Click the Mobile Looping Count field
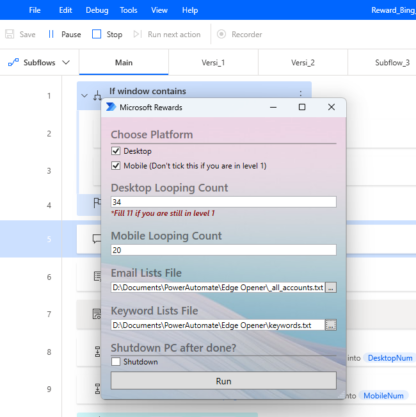The height and width of the screenshot is (417, 416). pos(223,250)
